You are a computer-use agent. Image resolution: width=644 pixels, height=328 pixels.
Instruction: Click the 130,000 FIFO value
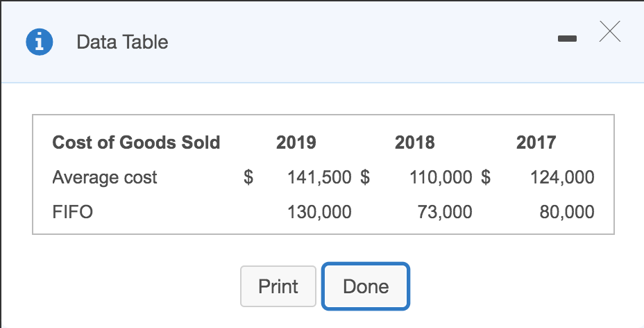pos(319,212)
